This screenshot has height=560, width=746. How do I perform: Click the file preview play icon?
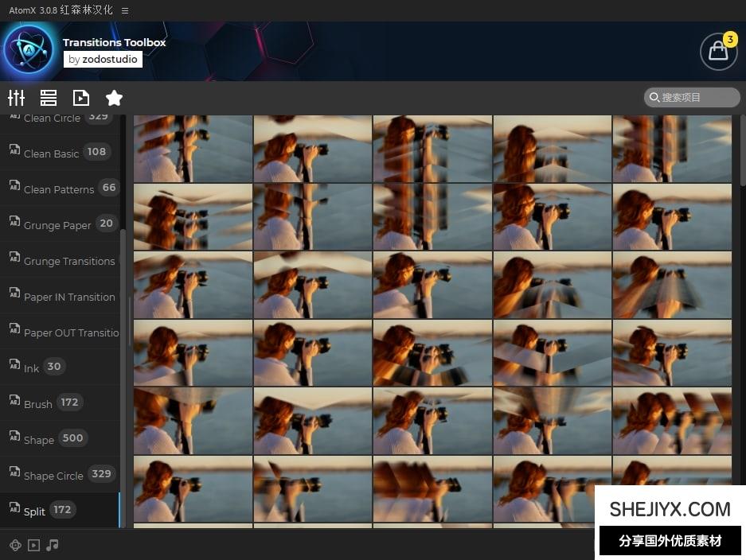pos(81,98)
